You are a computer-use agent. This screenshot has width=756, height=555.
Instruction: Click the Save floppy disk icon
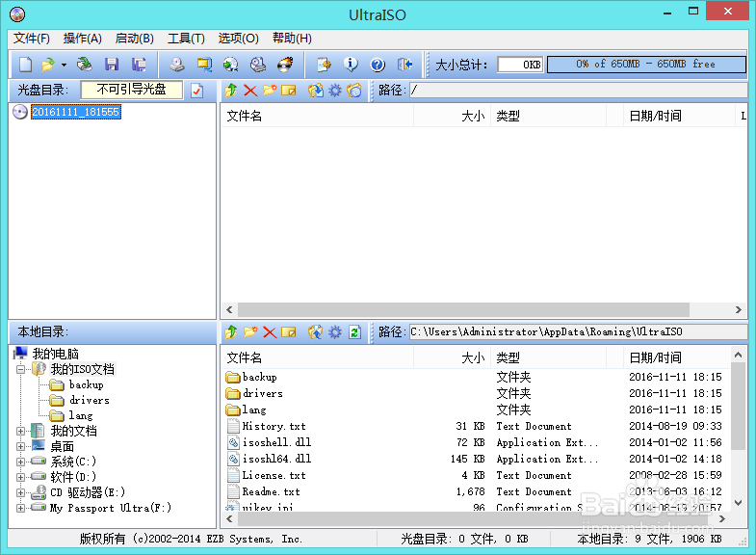pos(112,65)
